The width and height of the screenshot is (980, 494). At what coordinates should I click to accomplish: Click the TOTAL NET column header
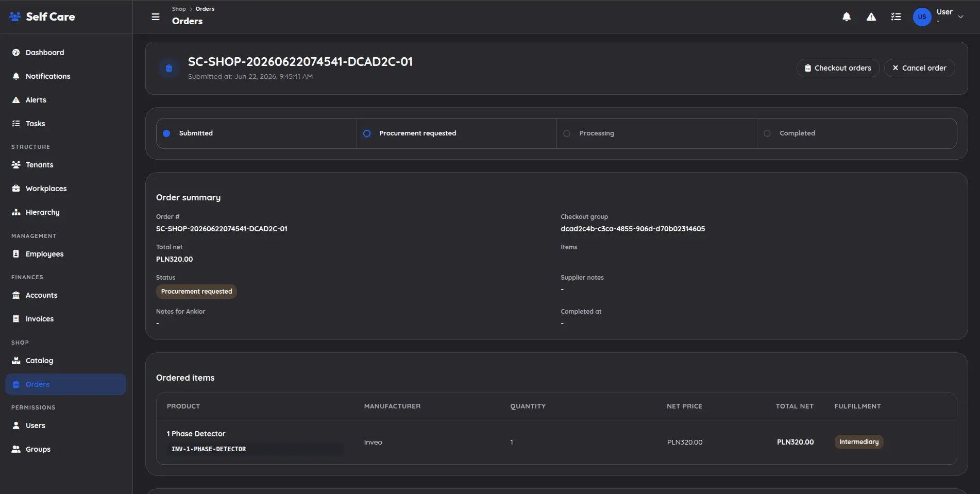[795, 406]
